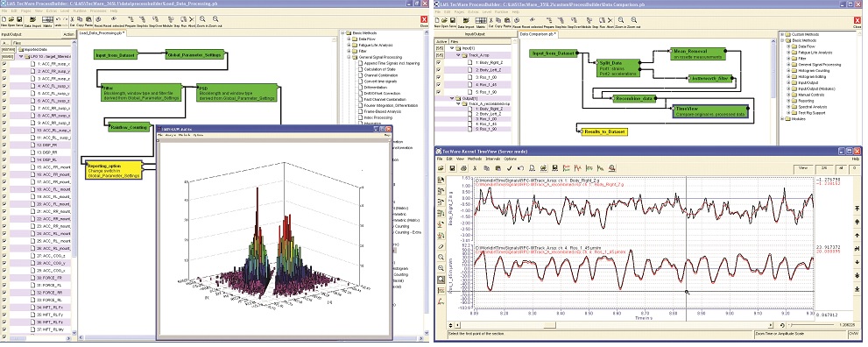Viewport: 868px width, 347px height.
Task: Select Rainflow_Counting node in process diagram
Action: [130, 127]
